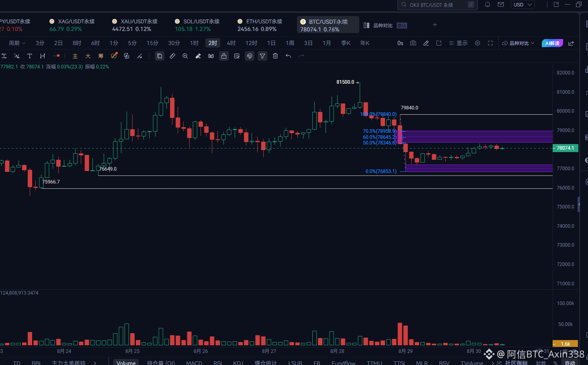Screen dimensions: 588x365
Task: Take a chart screenshot with camera icon
Action: pos(413,43)
